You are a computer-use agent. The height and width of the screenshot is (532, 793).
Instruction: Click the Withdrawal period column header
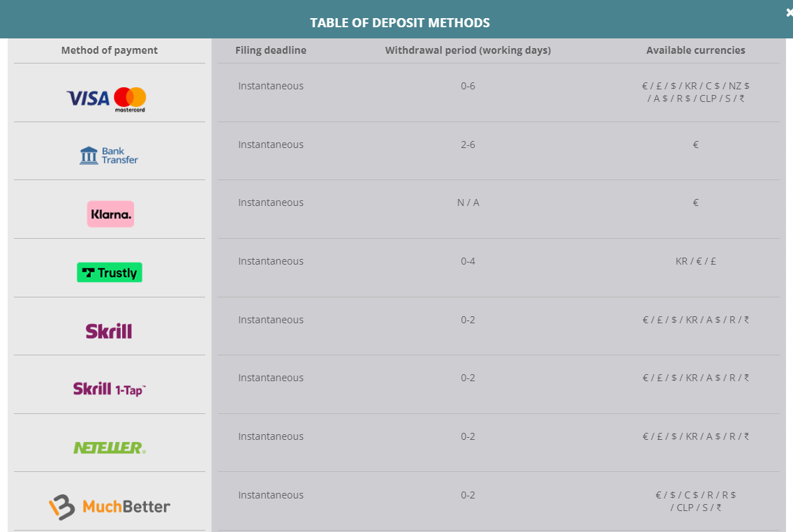pyautogui.click(x=468, y=50)
